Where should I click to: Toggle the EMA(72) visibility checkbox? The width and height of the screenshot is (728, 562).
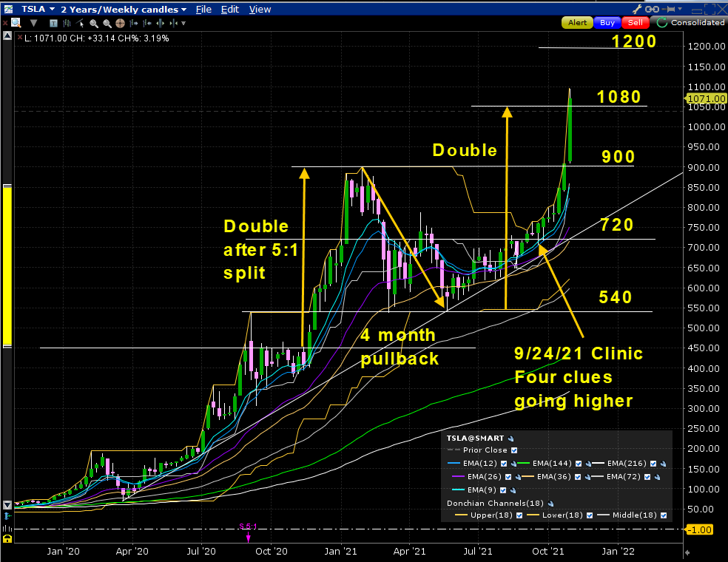pyautogui.click(x=647, y=477)
